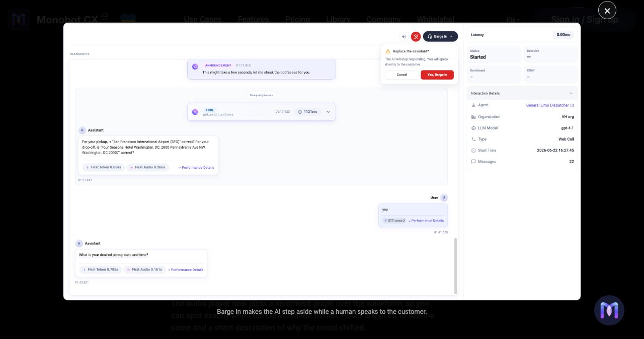Expand Performance Details under the user's yep message
Screen dimensions: 644x339
426,221
